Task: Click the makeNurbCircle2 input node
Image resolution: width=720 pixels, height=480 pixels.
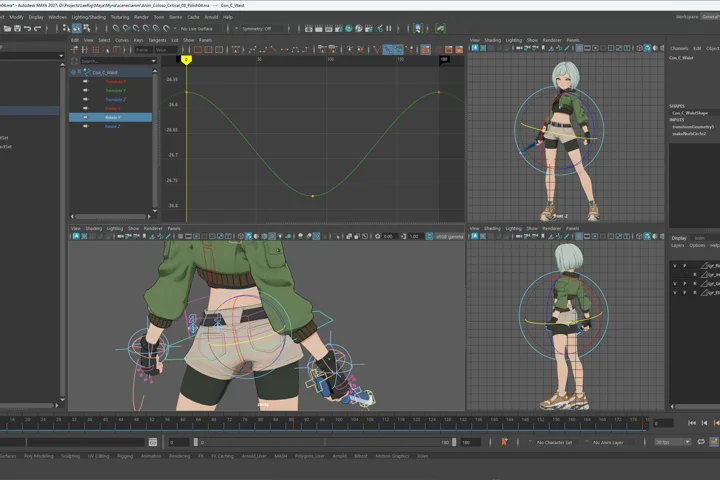Action: tap(689, 134)
